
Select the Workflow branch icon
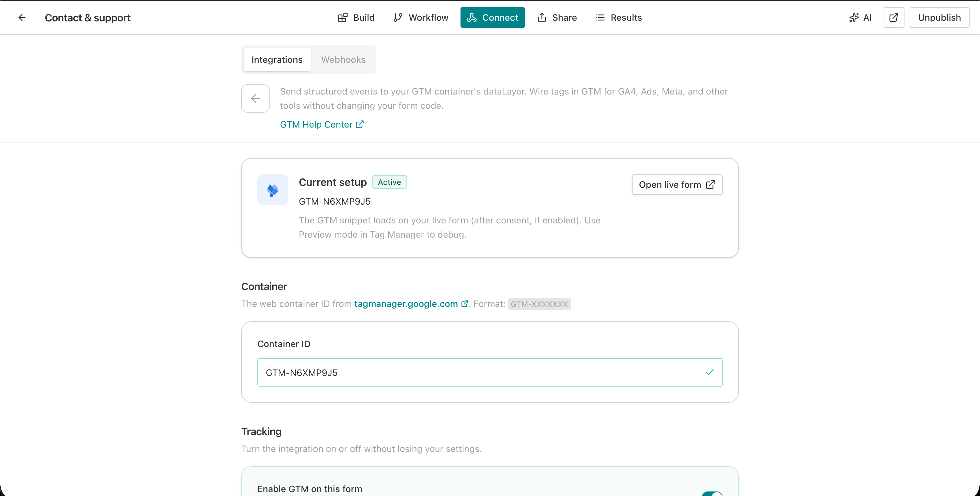tap(398, 17)
